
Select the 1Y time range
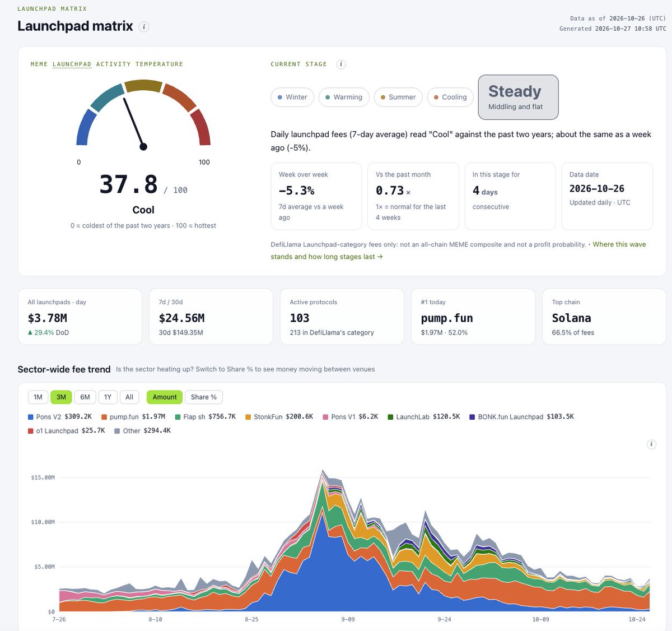(108, 397)
